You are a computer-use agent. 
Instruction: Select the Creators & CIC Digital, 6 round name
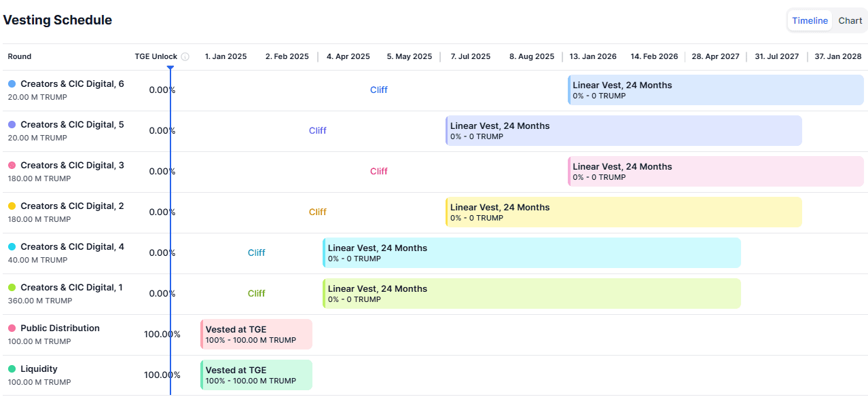[x=72, y=84]
